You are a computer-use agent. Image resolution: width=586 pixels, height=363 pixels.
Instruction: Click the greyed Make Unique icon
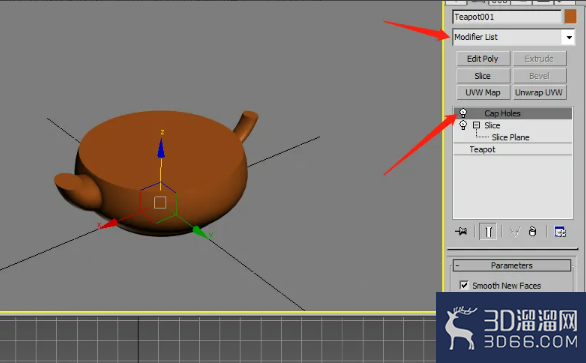(515, 232)
